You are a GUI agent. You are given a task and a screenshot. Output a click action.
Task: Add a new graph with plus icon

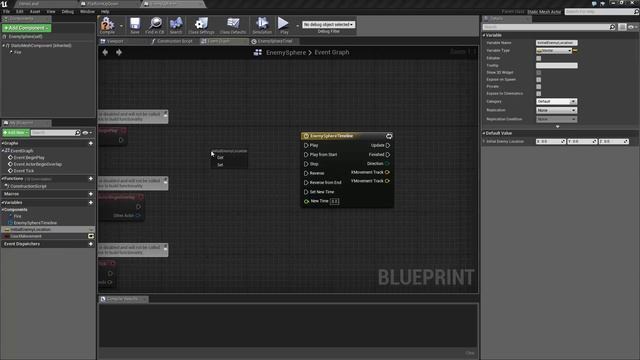pos(91,143)
